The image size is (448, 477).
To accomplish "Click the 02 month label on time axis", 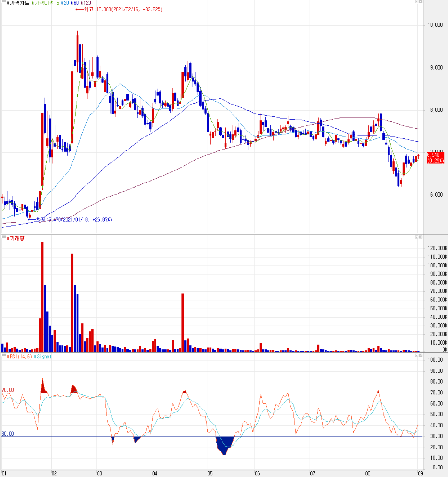I will click(54, 473).
